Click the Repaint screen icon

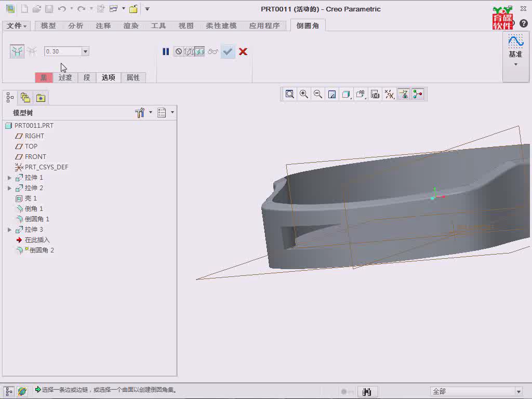332,94
